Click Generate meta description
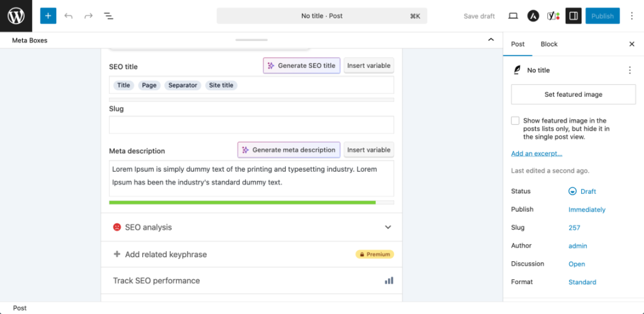644x314 pixels. coord(289,149)
